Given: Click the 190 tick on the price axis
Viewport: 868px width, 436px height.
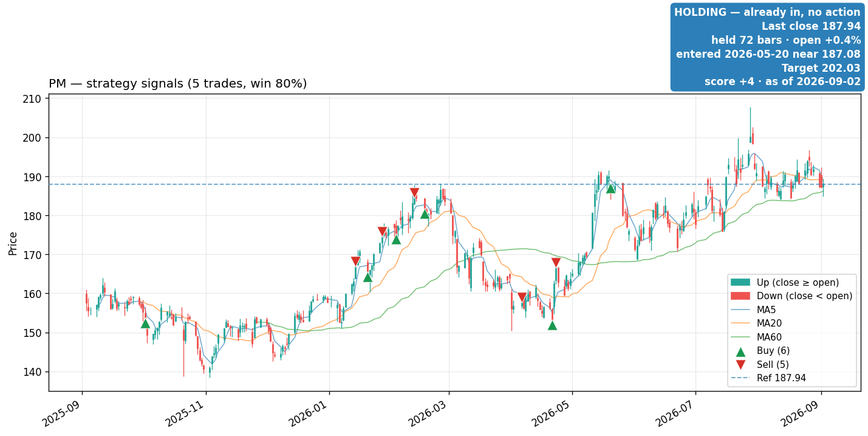Looking at the screenshot, I should 33,177.
